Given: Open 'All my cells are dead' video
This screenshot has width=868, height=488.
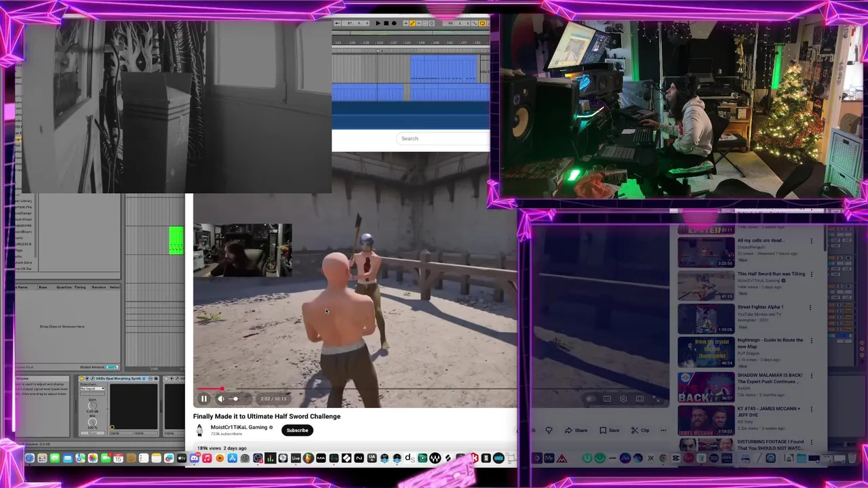Looking at the screenshot, I should pyautogui.click(x=761, y=240).
